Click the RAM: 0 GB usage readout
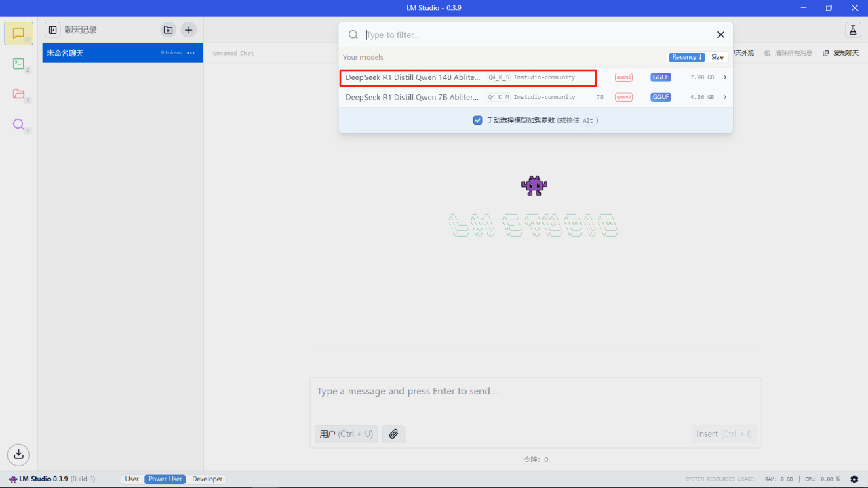 tap(778, 479)
